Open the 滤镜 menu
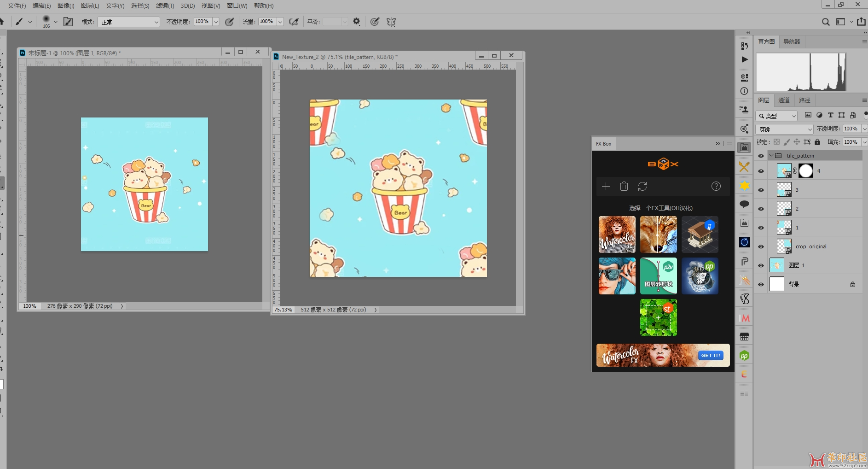 pyautogui.click(x=165, y=6)
